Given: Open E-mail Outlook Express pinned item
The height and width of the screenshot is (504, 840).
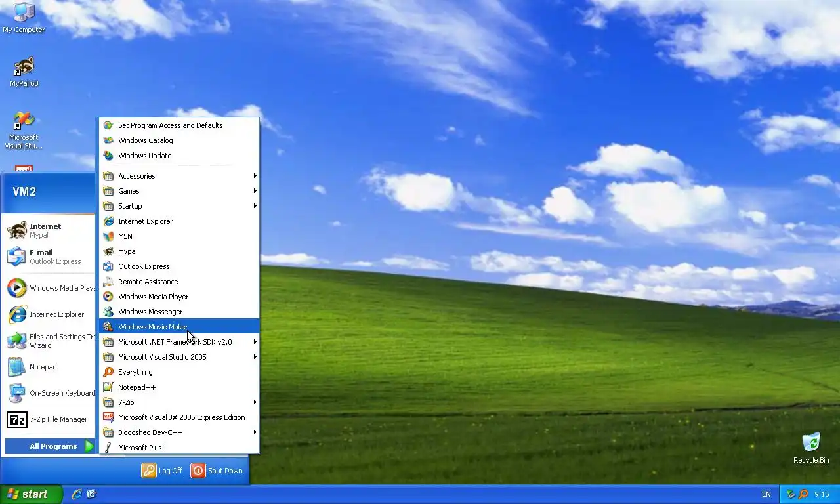Looking at the screenshot, I should coord(50,257).
